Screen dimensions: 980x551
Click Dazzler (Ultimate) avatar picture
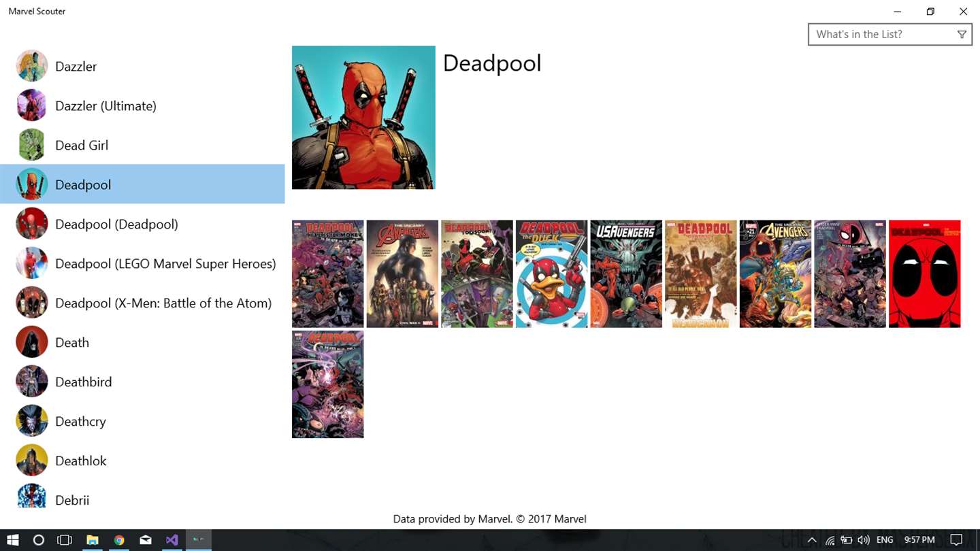pos(32,105)
